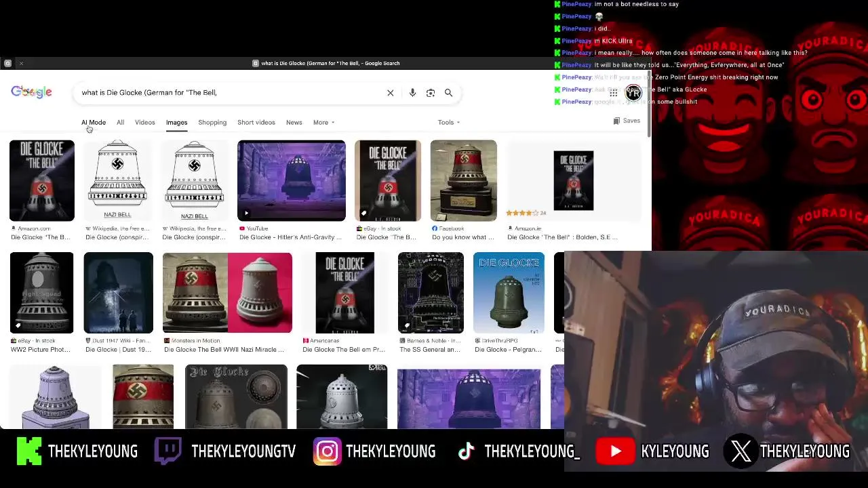This screenshot has width=868, height=488.
Task: Click the X logo in stream footer
Action: point(741,451)
